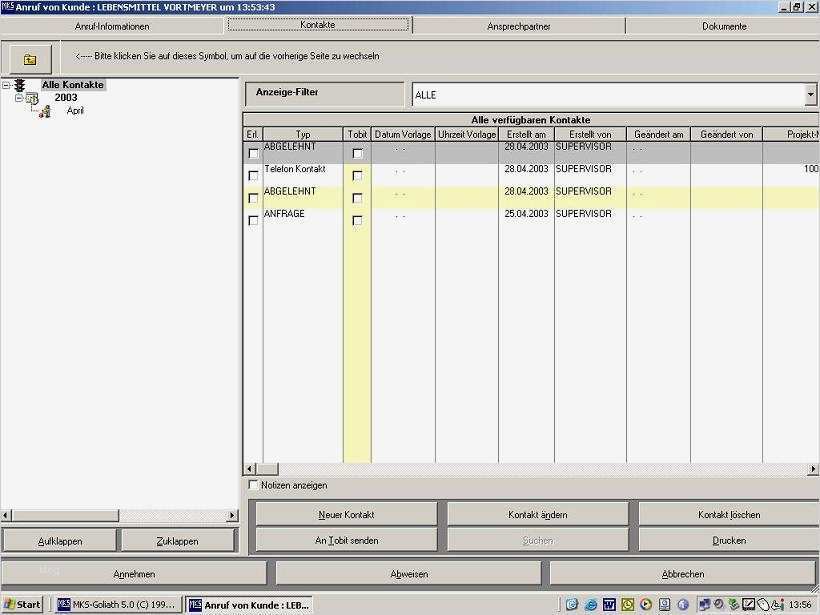Image resolution: width=820 pixels, height=615 pixels.
Task: Tick Erl. checkbox of first ABGELEHNT row
Action: coord(253,154)
